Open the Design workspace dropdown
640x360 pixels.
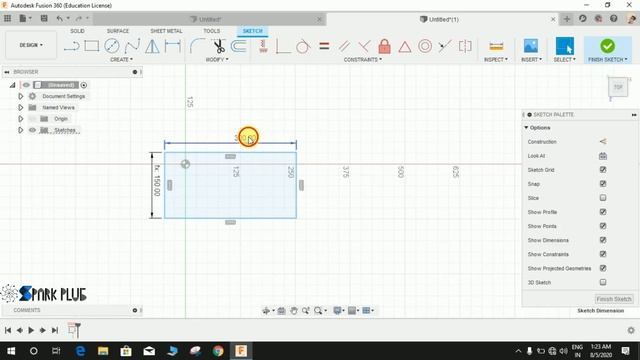click(31, 45)
